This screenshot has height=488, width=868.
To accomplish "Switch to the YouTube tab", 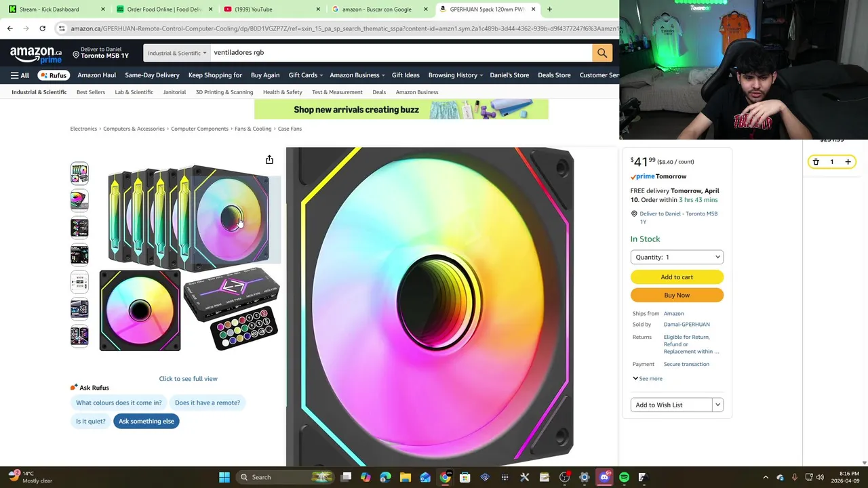I will [x=271, y=9].
